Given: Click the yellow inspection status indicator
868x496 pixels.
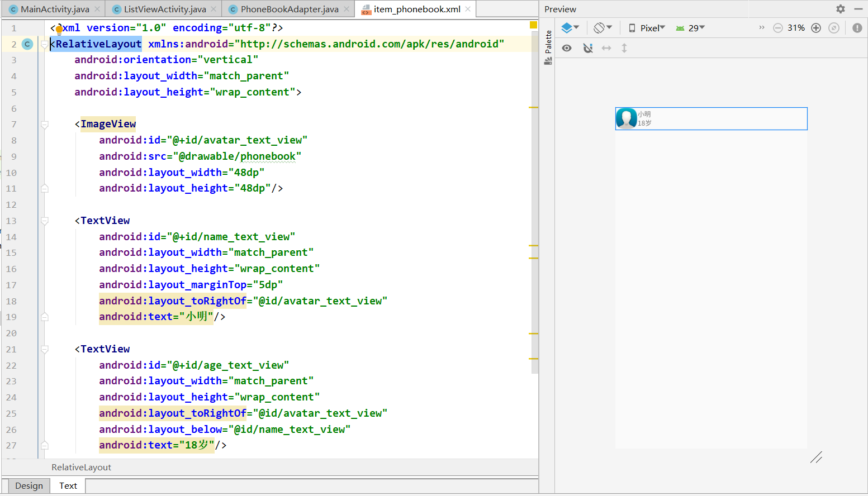Looking at the screenshot, I should tap(533, 25).
